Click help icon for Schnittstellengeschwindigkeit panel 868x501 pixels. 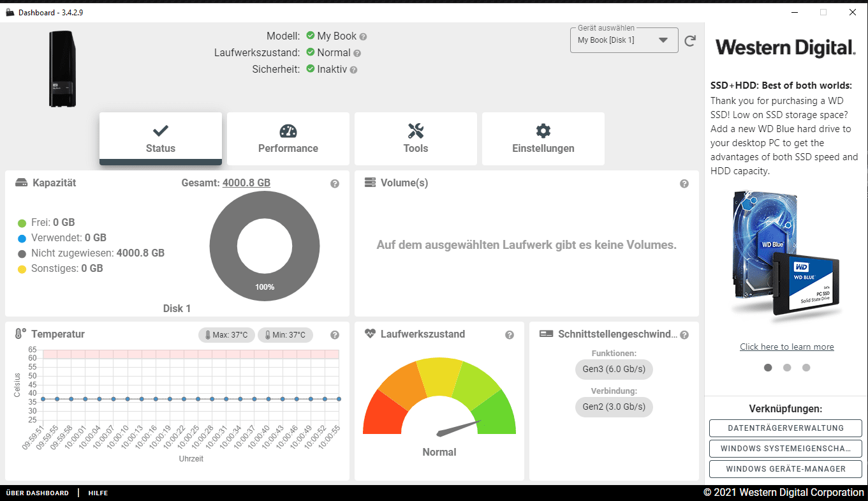point(684,335)
